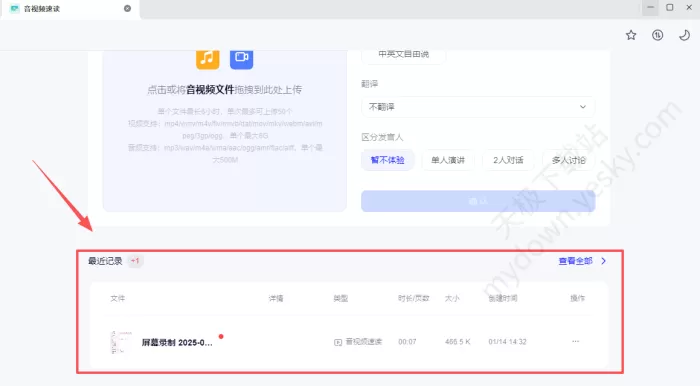Click the 音视频速读 type label in row
The width and height of the screenshot is (700, 386).
point(364,342)
